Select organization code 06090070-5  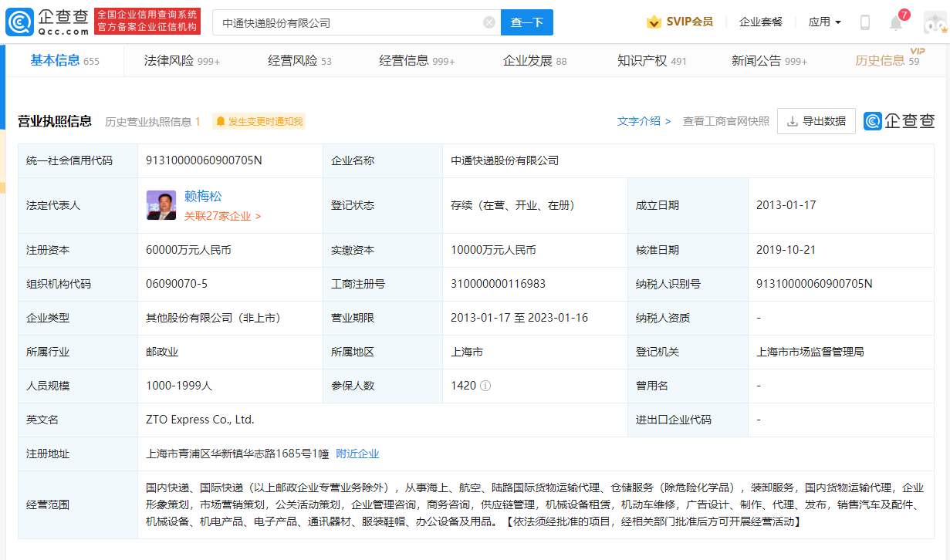177,284
